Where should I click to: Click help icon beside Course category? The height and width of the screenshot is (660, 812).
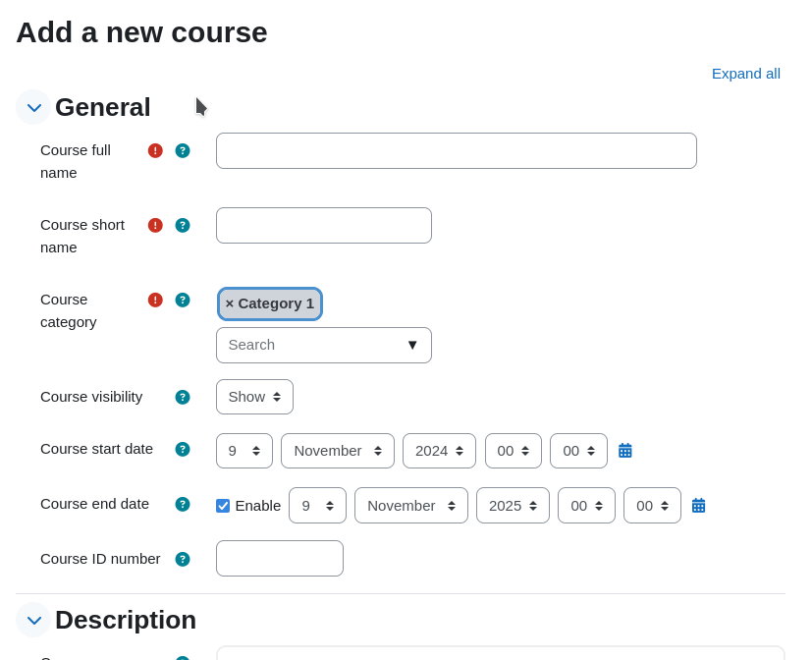click(x=183, y=300)
